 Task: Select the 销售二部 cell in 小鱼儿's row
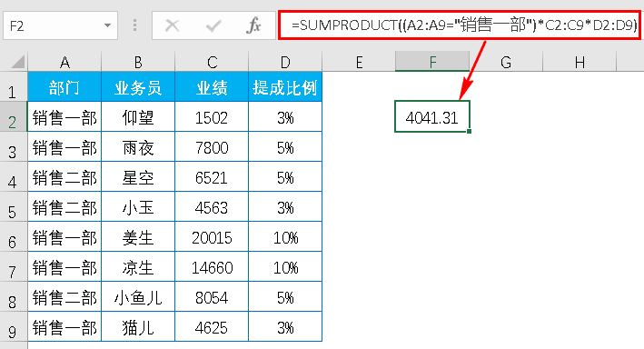(64, 297)
